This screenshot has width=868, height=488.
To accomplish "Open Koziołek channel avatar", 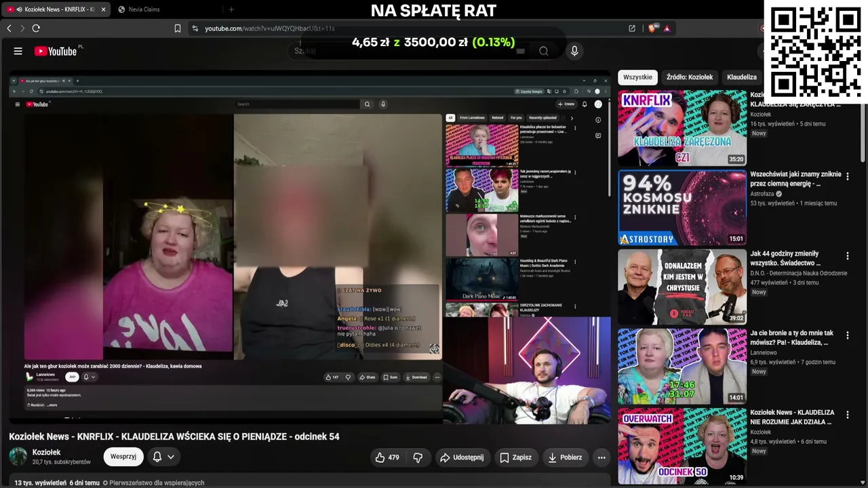I will click(18, 457).
